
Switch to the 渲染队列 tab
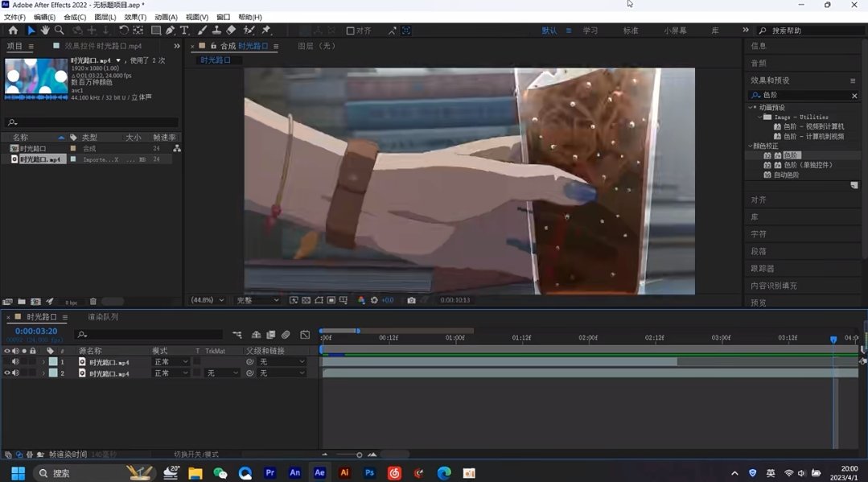[103, 317]
